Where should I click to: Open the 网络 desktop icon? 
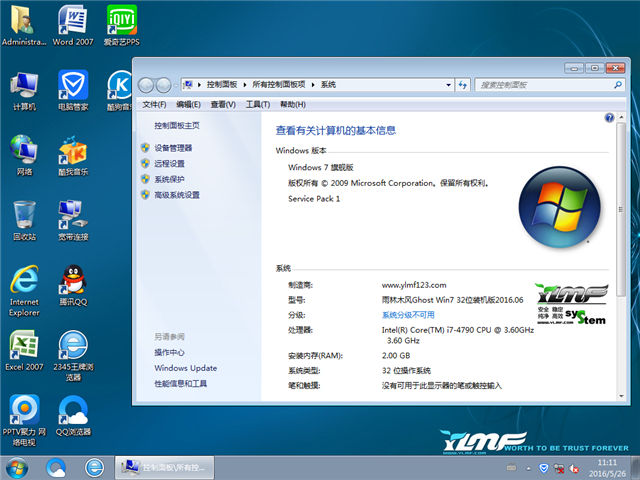(24, 155)
